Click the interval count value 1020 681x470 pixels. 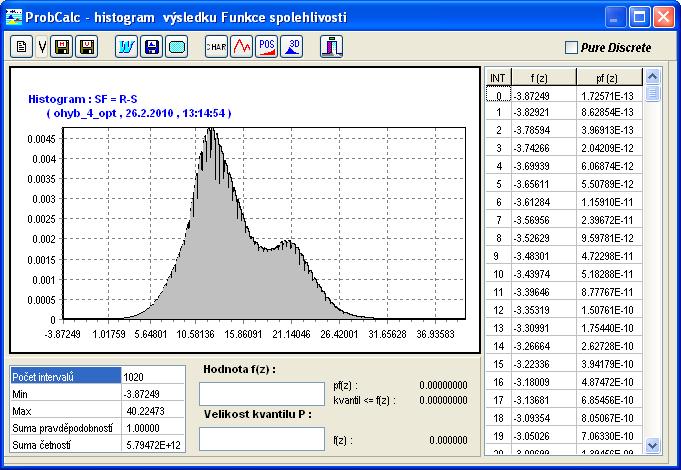pyautogui.click(x=153, y=377)
